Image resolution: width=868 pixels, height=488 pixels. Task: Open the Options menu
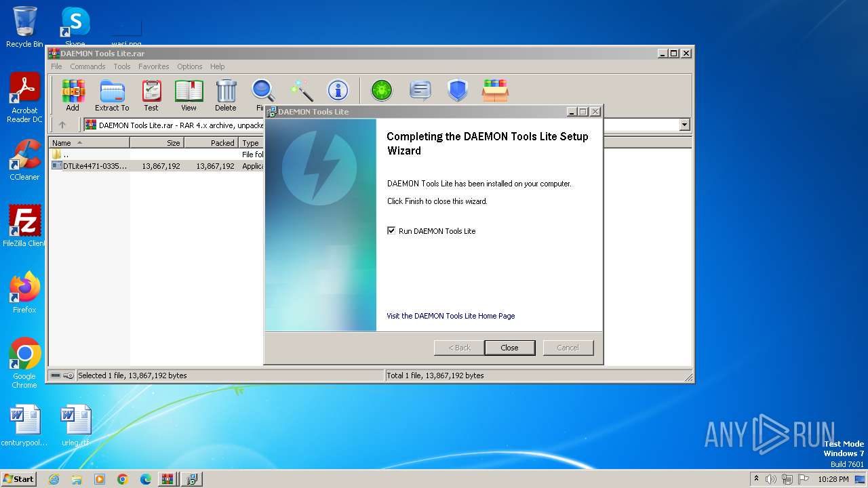[190, 66]
